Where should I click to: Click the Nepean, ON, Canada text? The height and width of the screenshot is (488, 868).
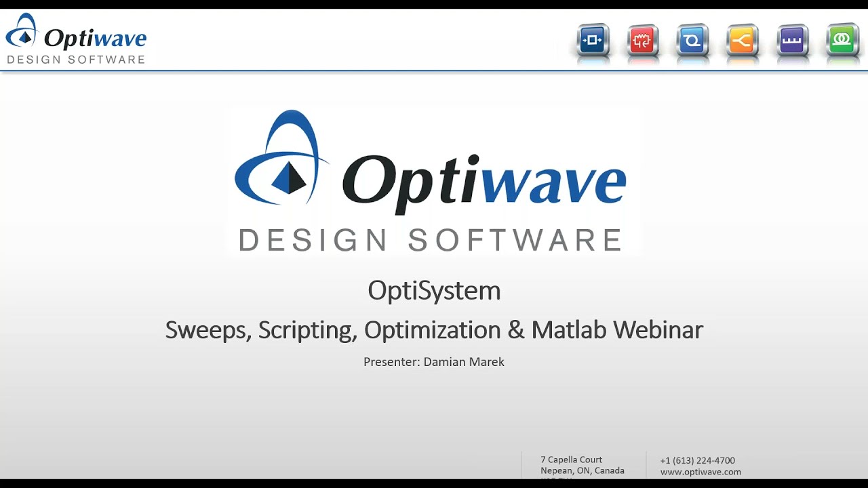tap(583, 470)
